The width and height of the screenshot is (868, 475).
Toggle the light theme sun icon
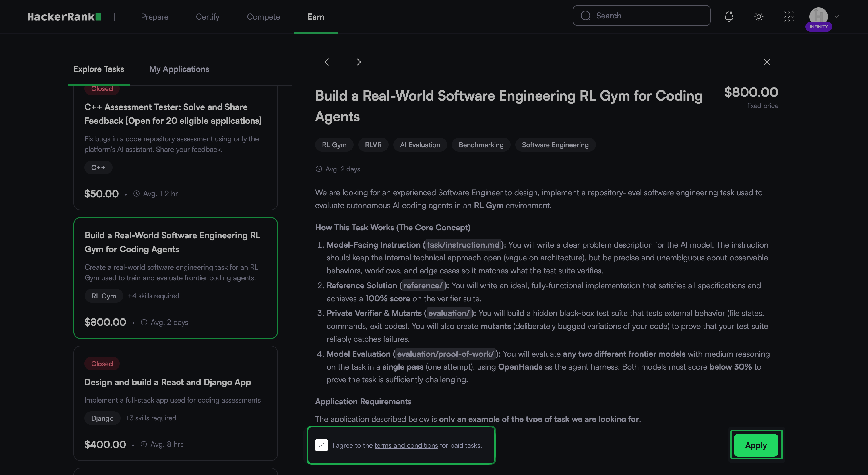pos(758,17)
